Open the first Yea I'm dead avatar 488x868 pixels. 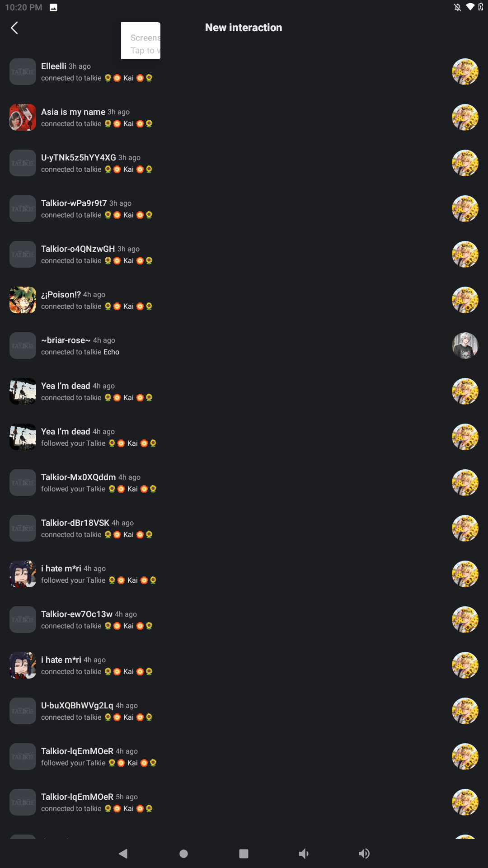coord(23,392)
